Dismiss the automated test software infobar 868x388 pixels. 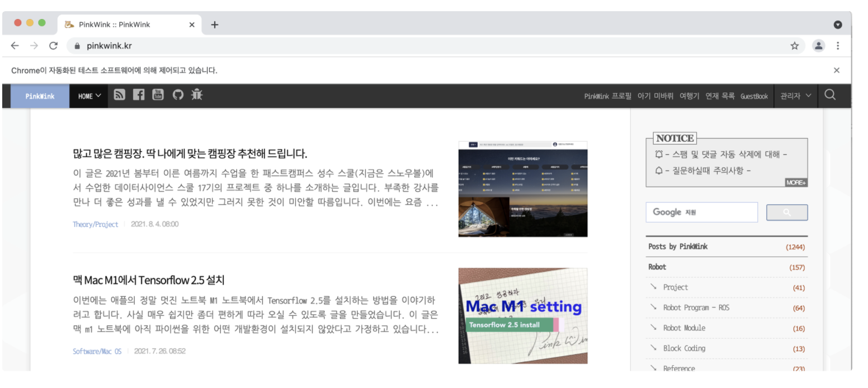click(x=837, y=70)
